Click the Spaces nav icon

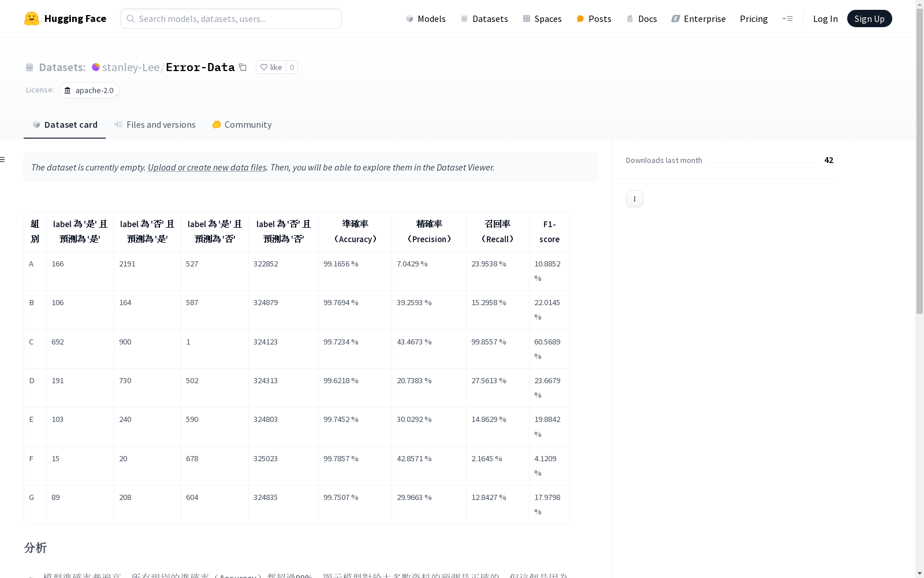pos(527,18)
